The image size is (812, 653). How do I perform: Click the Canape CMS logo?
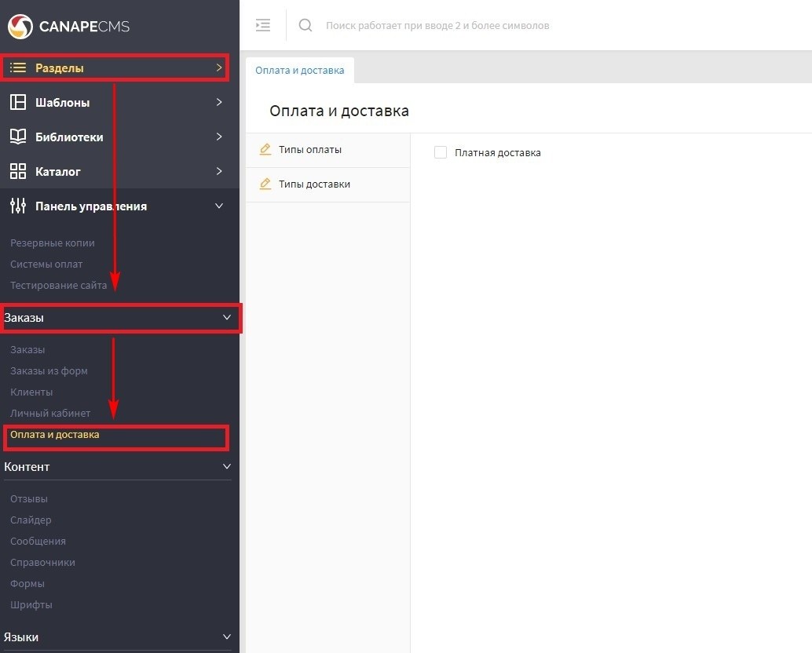click(x=68, y=27)
